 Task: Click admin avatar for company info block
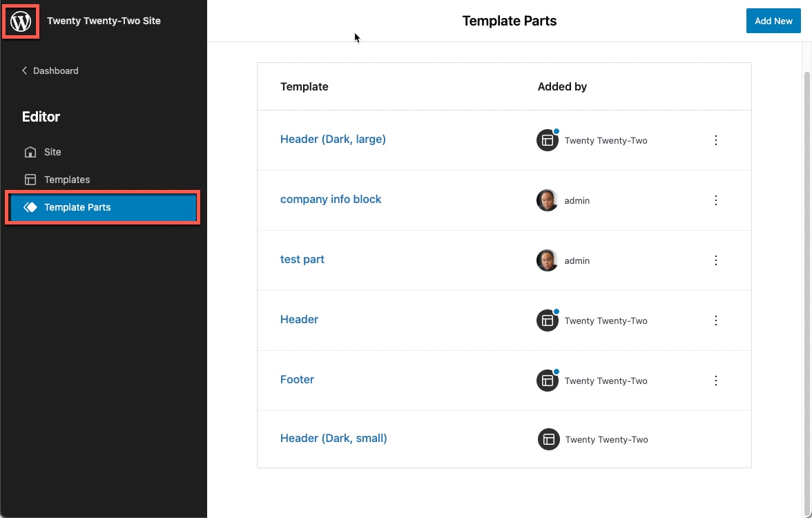(547, 200)
